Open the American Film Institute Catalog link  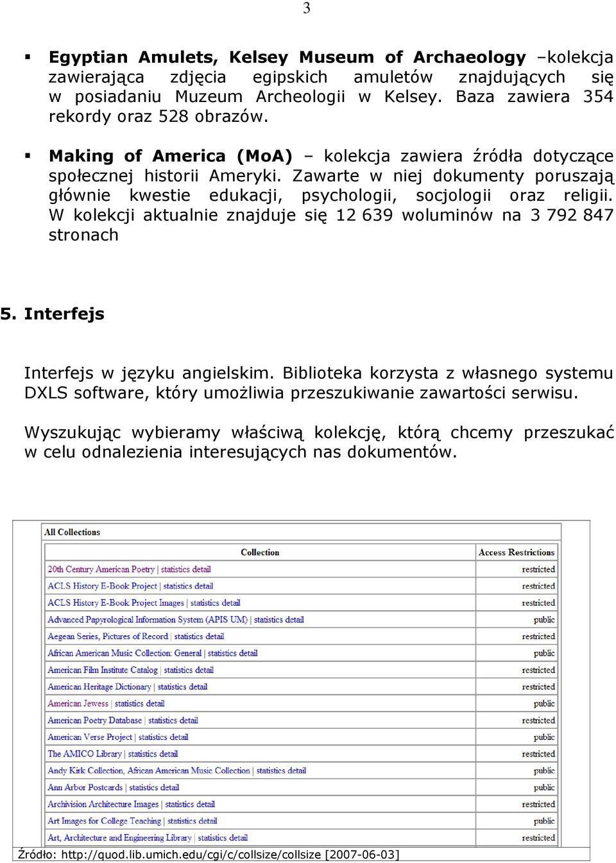click(x=103, y=670)
